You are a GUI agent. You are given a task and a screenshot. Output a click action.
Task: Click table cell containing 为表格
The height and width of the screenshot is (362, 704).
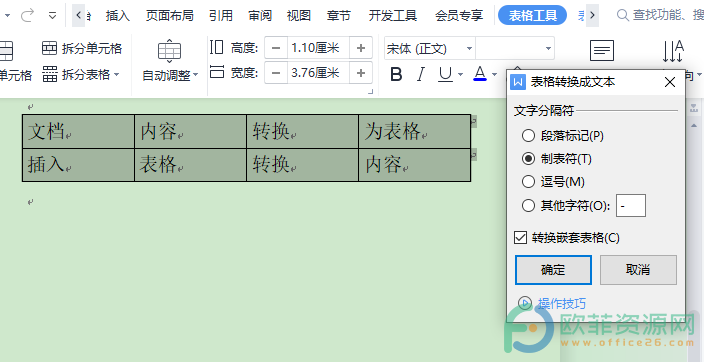click(x=414, y=131)
